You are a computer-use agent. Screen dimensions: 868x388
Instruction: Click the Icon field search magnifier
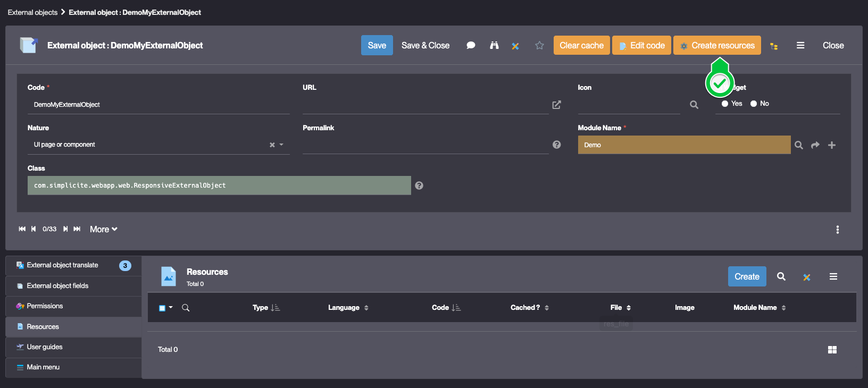(x=694, y=105)
